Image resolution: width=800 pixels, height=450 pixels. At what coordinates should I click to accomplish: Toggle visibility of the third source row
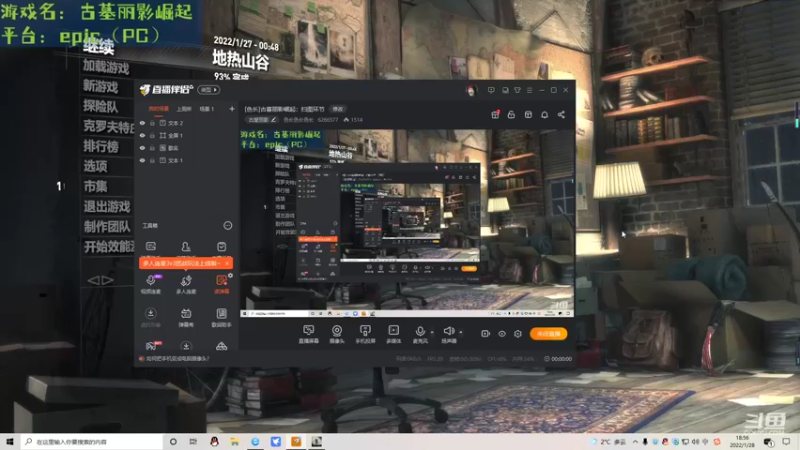[x=142, y=148]
